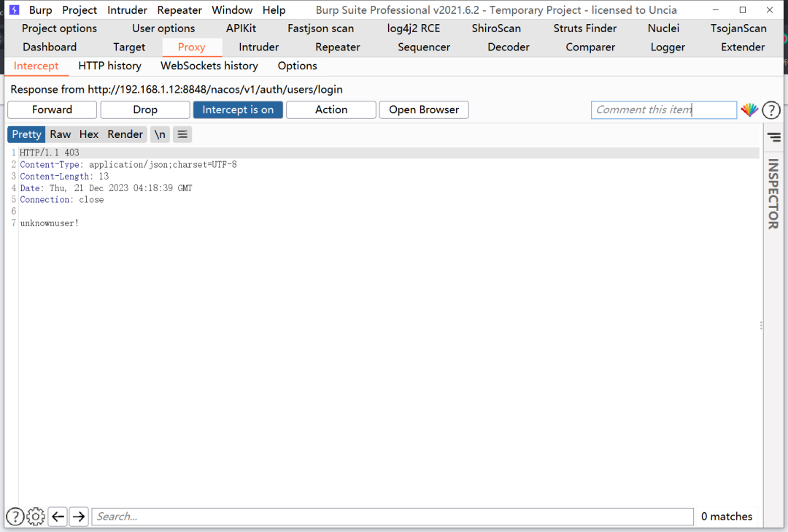Click the Connection: close header line
This screenshot has height=532, width=788.
pos(62,200)
